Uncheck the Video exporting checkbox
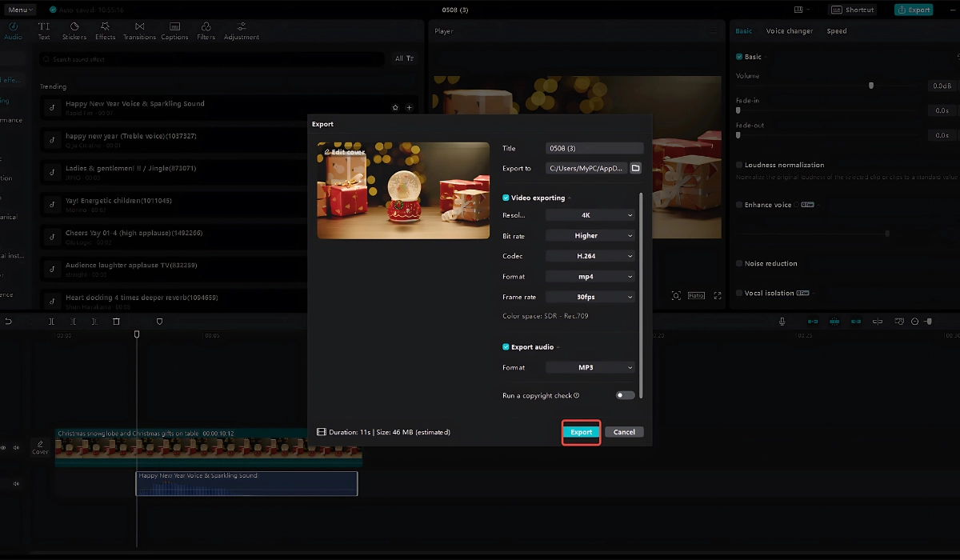 [x=506, y=198]
